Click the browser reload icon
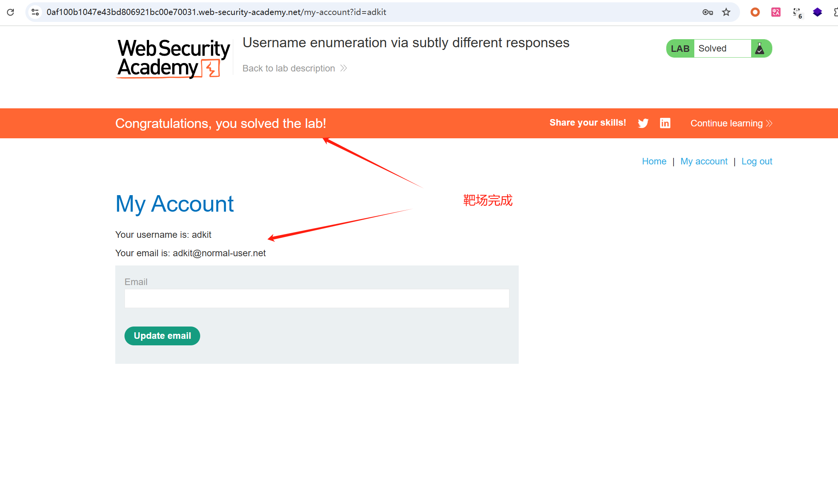This screenshot has width=838, height=504. pyautogui.click(x=11, y=12)
